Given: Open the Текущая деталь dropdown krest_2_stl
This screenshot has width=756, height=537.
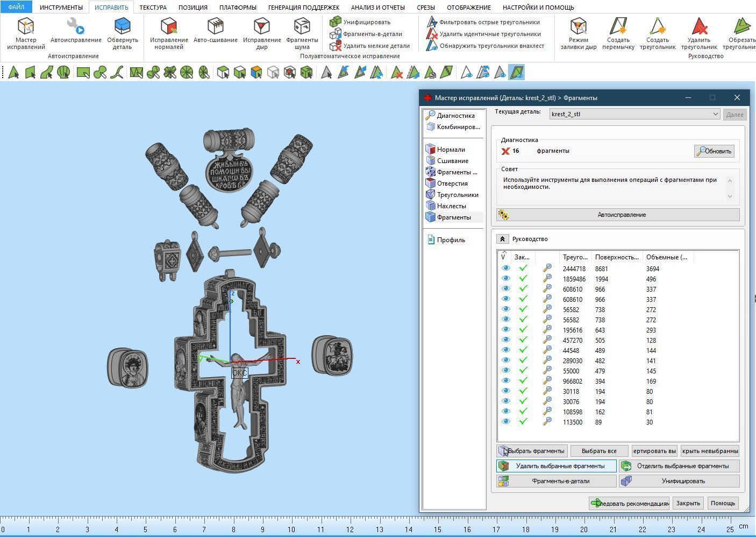Looking at the screenshot, I should 634,114.
